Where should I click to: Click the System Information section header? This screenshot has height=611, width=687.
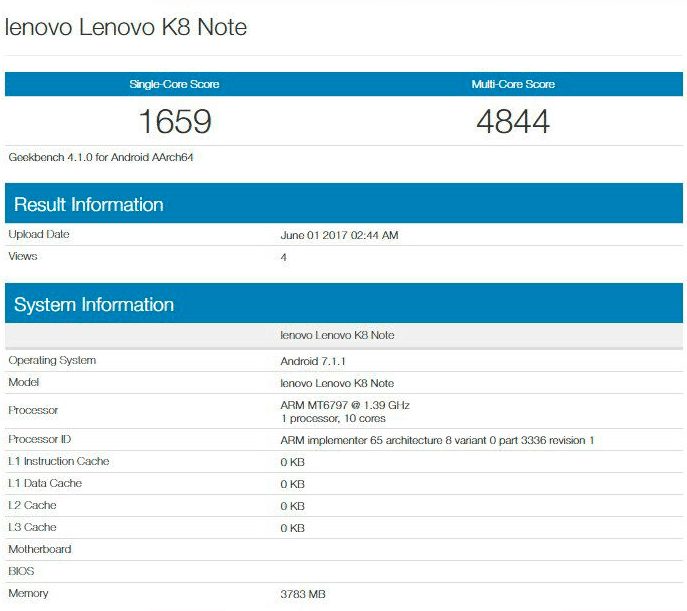[x=93, y=305]
